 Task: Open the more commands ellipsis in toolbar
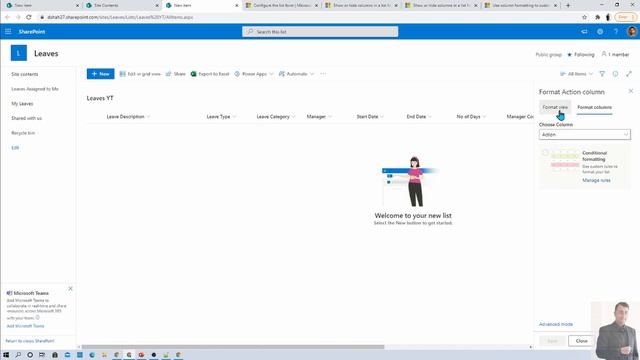(x=323, y=74)
